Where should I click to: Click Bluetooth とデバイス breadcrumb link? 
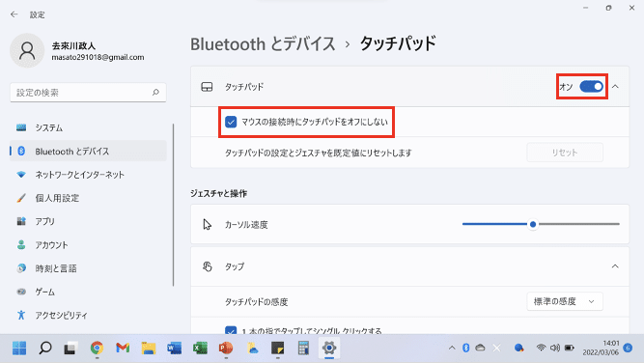tap(263, 44)
